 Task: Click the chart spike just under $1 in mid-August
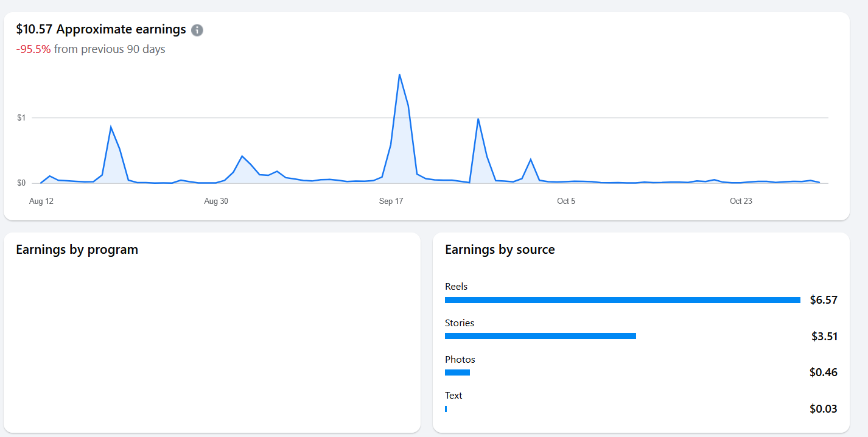click(111, 127)
